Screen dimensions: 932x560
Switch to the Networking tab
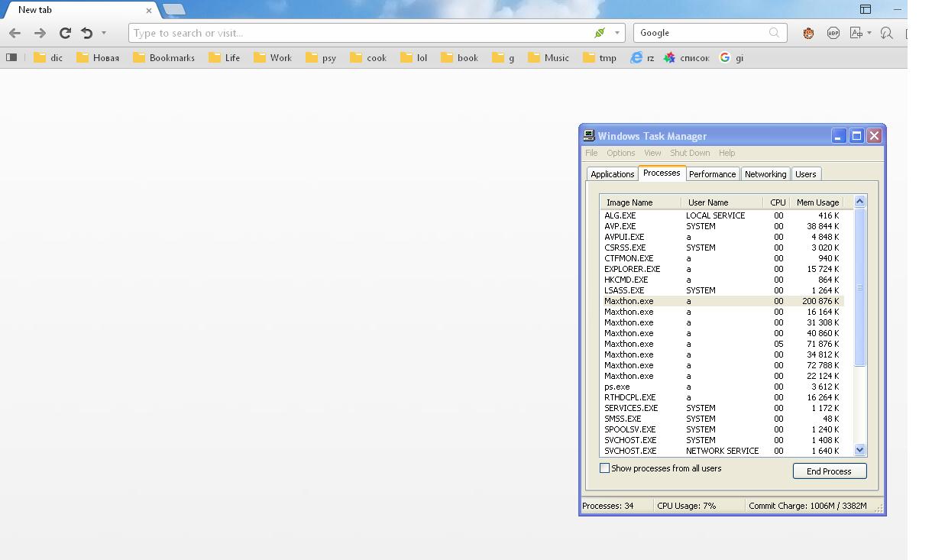[765, 174]
